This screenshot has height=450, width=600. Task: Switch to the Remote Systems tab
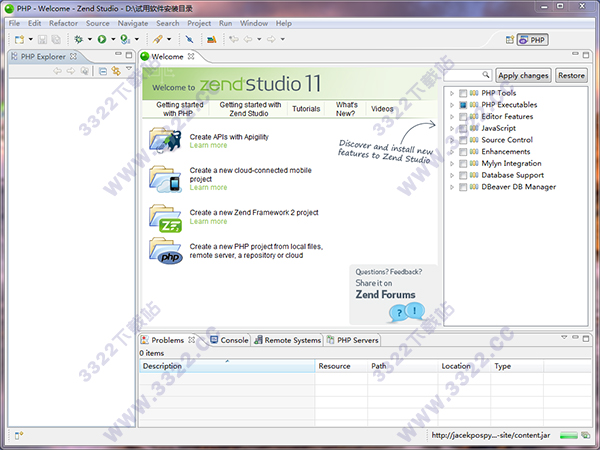(x=288, y=340)
